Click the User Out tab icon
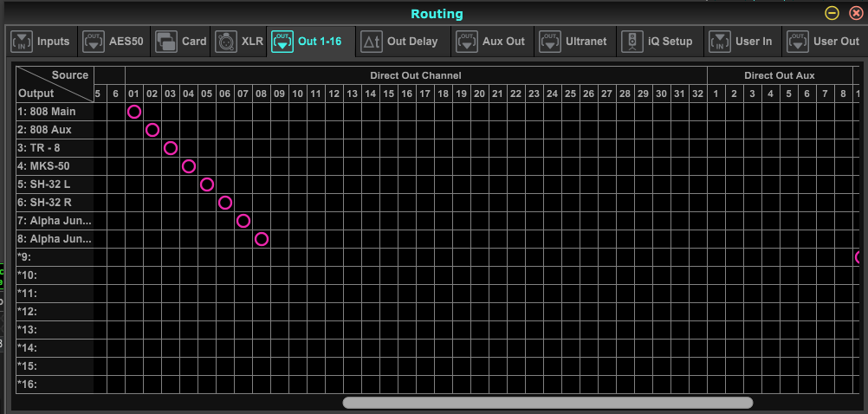Screen dimensions: 868x414 click(798, 42)
